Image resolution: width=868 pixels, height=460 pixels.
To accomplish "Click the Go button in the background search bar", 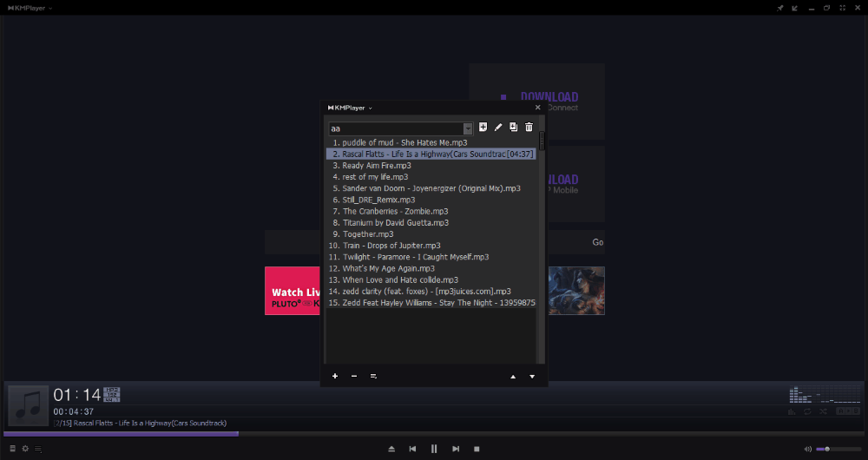I will pos(598,242).
